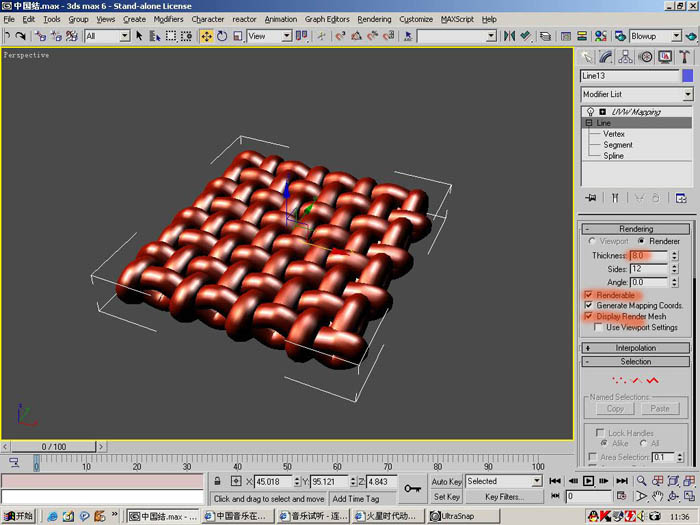Viewport: 700px width, 525px height.
Task: Open the reactor menu
Action: [244, 19]
